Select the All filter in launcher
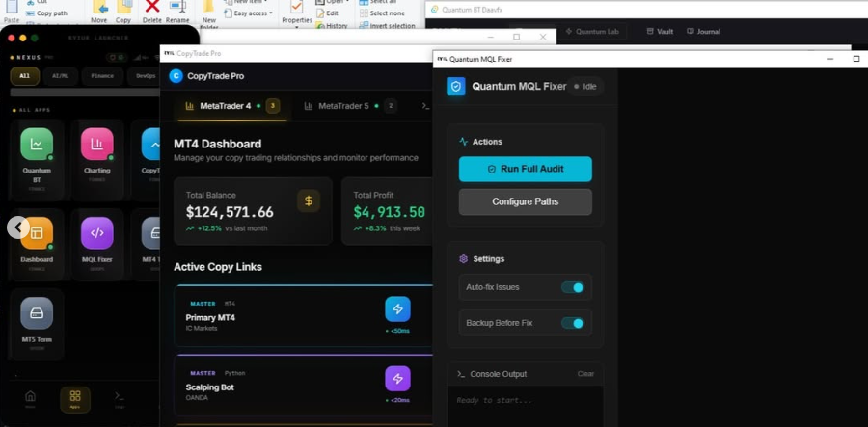868x427 pixels. [25, 76]
